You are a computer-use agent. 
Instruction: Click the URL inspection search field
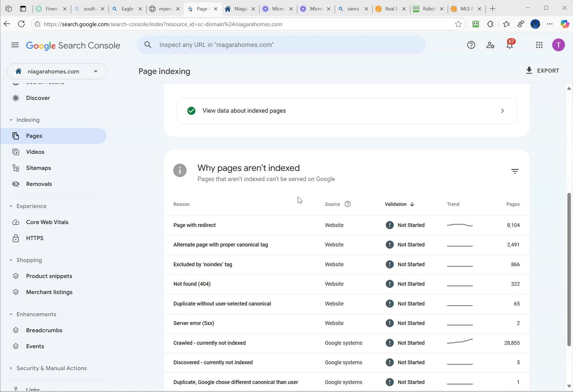(x=286, y=45)
